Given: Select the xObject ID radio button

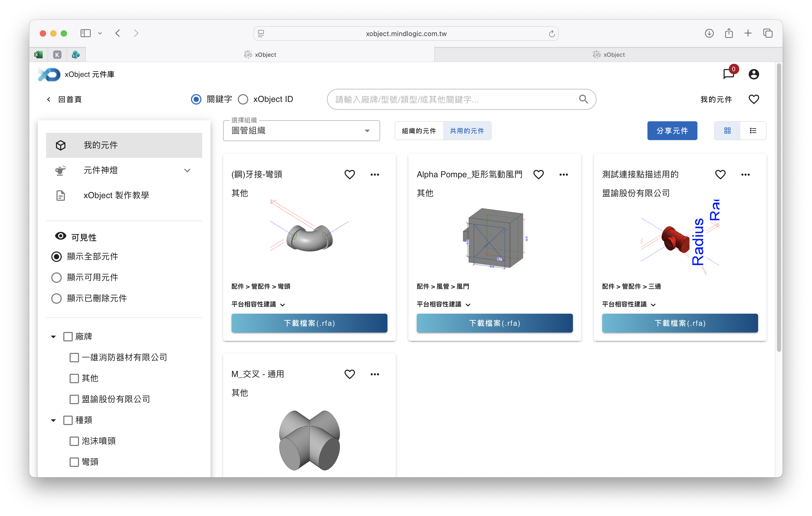Looking at the screenshot, I should (243, 99).
